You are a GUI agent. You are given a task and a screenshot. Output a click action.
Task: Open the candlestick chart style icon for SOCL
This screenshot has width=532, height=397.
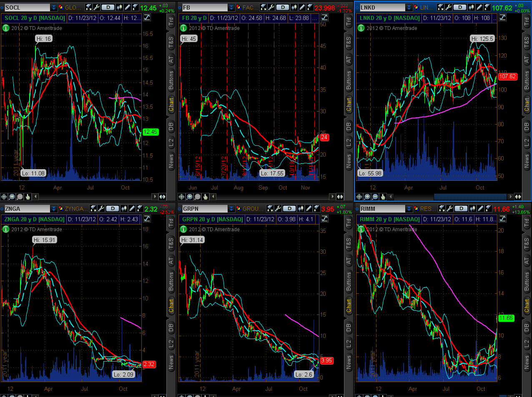(119, 7)
